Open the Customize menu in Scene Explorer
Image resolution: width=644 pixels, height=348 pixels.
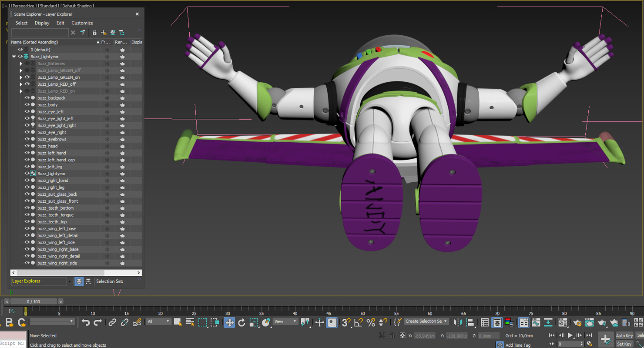pos(82,23)
